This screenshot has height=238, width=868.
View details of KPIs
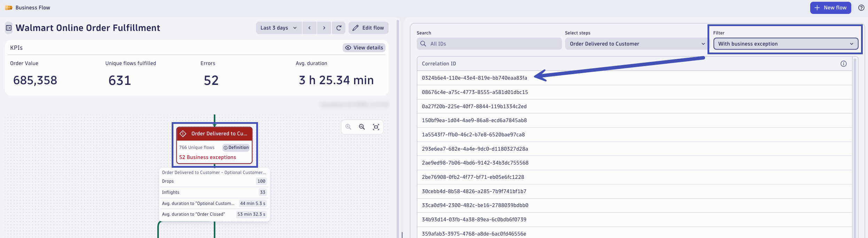(364, 48)
